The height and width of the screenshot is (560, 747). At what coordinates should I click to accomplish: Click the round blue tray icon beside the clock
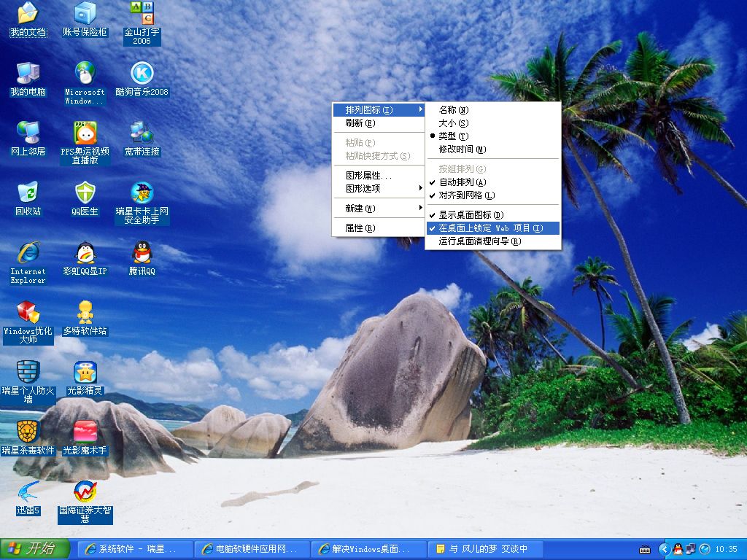704,550
